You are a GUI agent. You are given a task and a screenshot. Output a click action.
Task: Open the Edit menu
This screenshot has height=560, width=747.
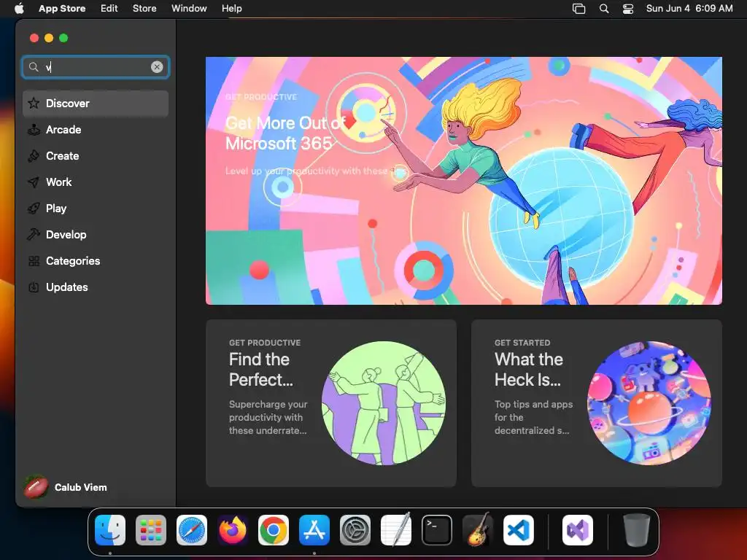click(x=109, y=9)
